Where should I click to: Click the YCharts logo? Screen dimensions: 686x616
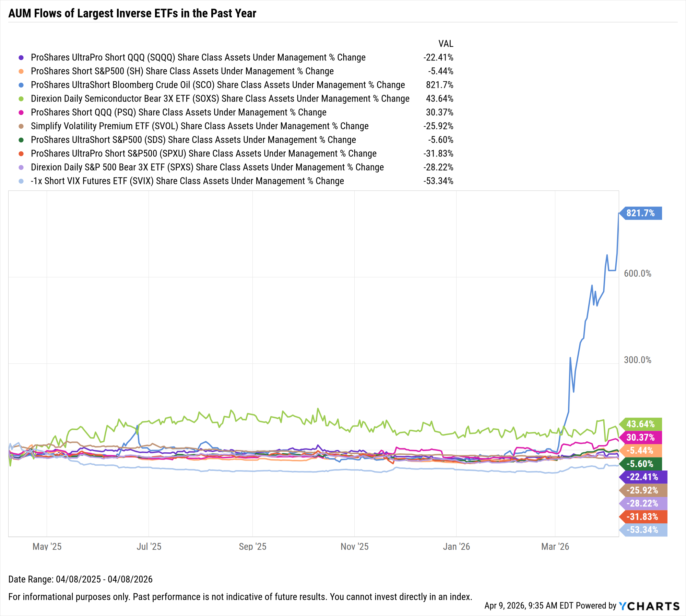tap(649, 606)
